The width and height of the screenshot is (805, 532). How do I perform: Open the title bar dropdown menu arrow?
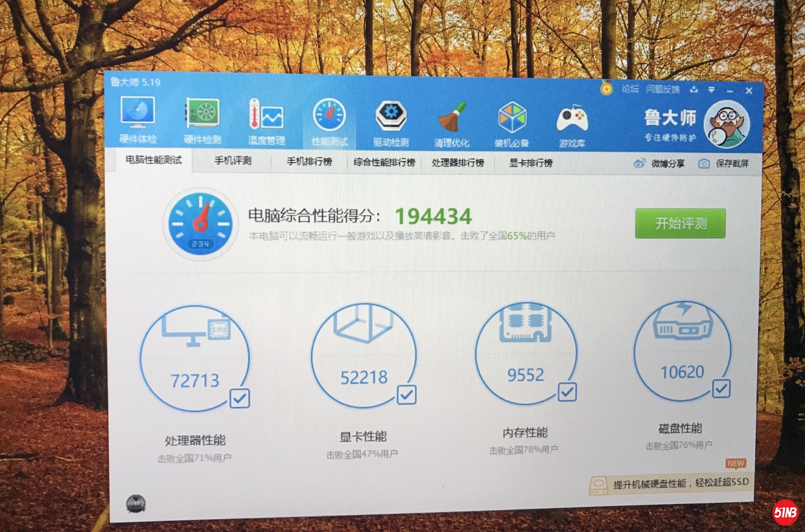tap(711, 89)
